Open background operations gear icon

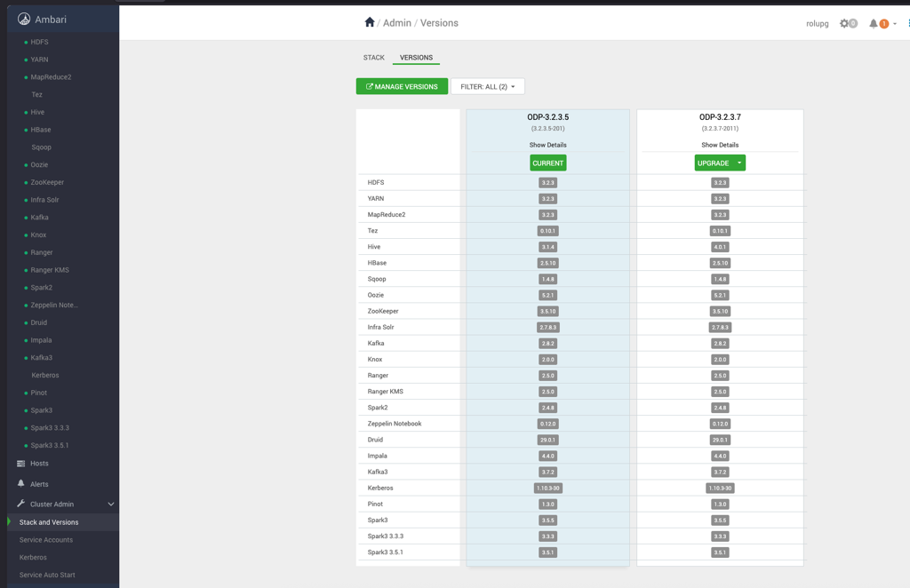coord(844,24)
